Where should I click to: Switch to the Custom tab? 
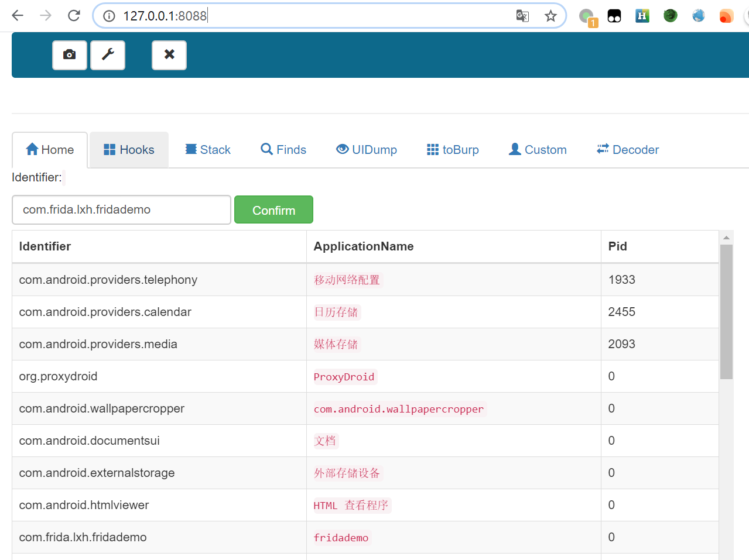pyautogui.click(x=538, y=150)
